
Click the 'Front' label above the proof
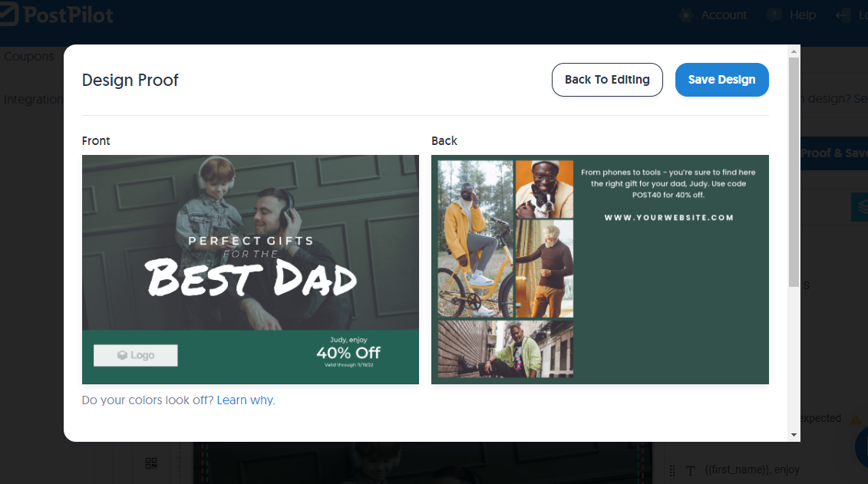(x=96, y=141)
